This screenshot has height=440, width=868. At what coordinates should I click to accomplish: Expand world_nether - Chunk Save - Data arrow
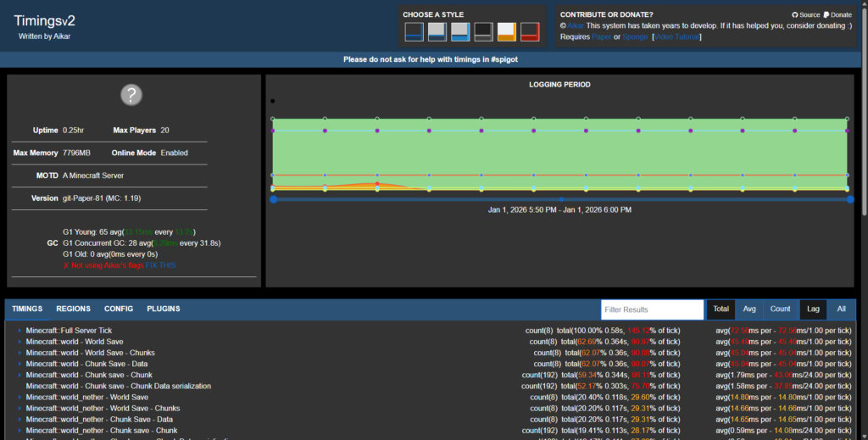(20, 420)
